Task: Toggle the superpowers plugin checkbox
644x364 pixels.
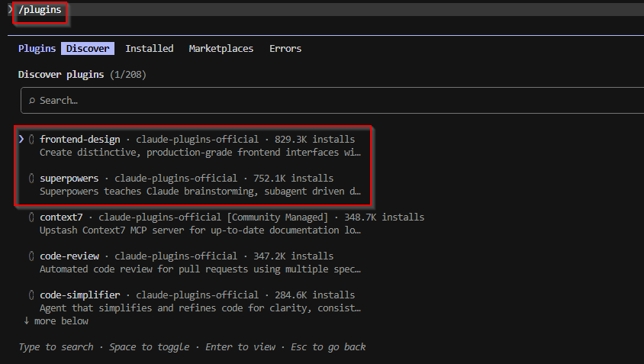Action: pos(31,179)
